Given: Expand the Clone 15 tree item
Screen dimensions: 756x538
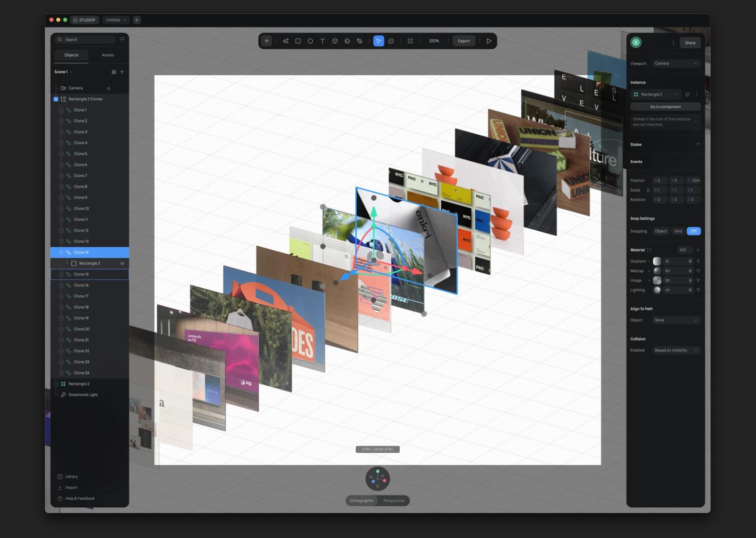Looking at the screenshot, I should point(61,274).
